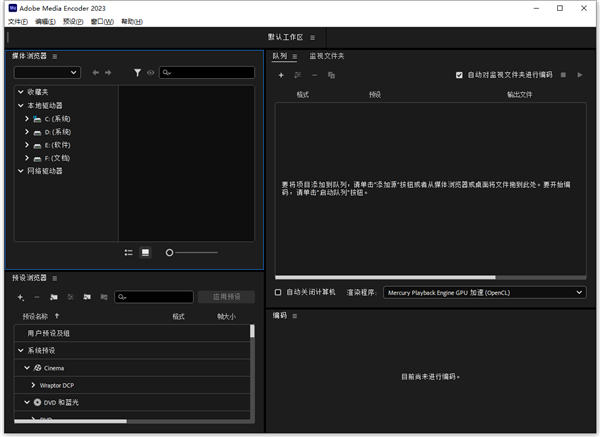
Task: Expand the C: (系统) drive node
Action: tap(27, 118)
